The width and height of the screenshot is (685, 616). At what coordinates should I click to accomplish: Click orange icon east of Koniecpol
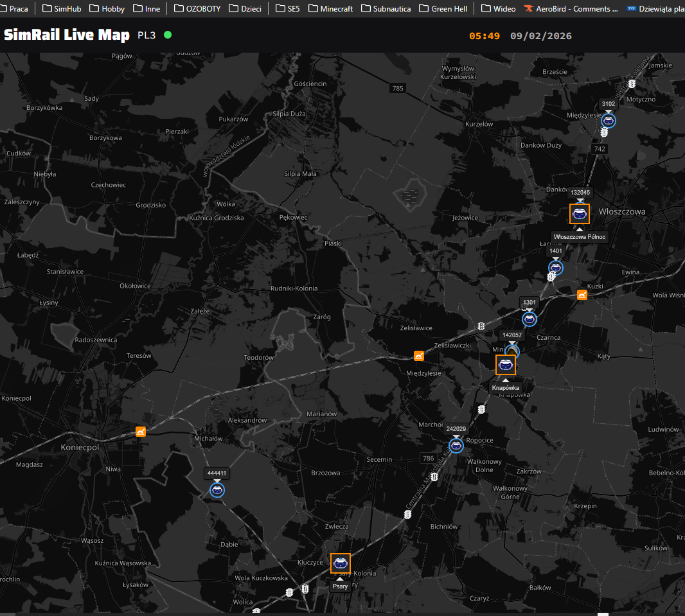[141, 432]
